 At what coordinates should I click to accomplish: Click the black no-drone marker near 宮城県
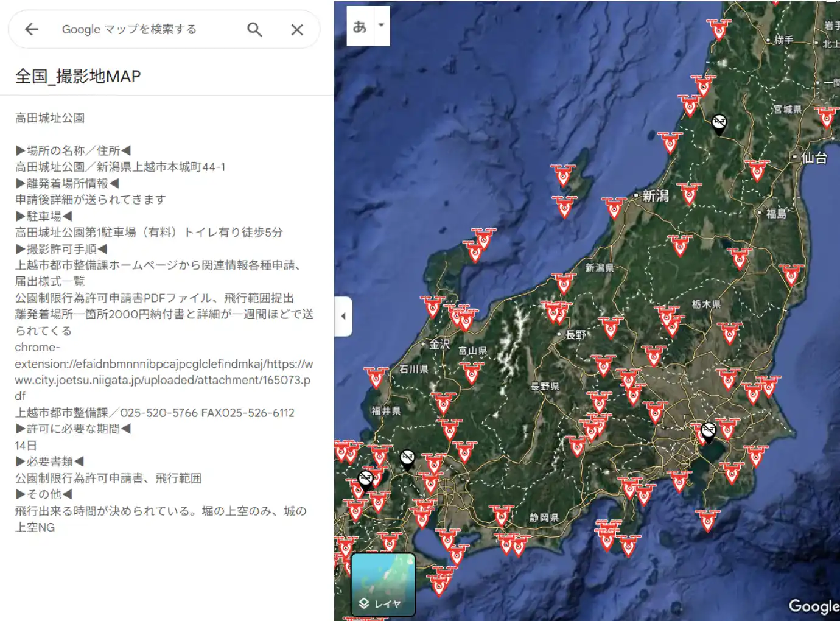tap(719, 124)
